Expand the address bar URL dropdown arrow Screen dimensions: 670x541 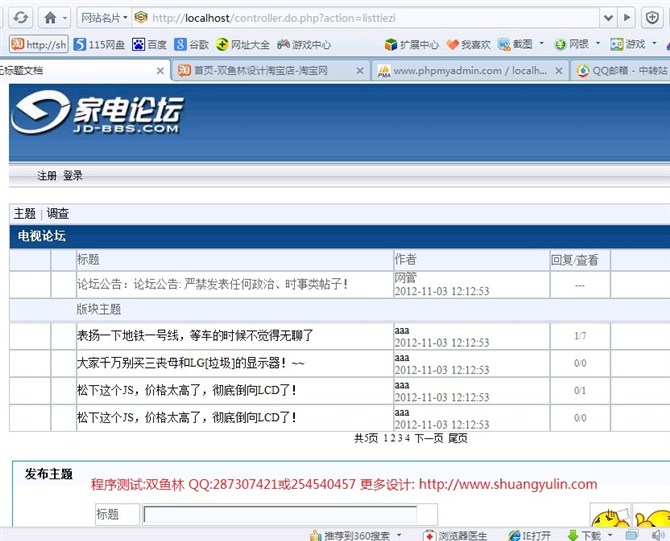(607, 18)
